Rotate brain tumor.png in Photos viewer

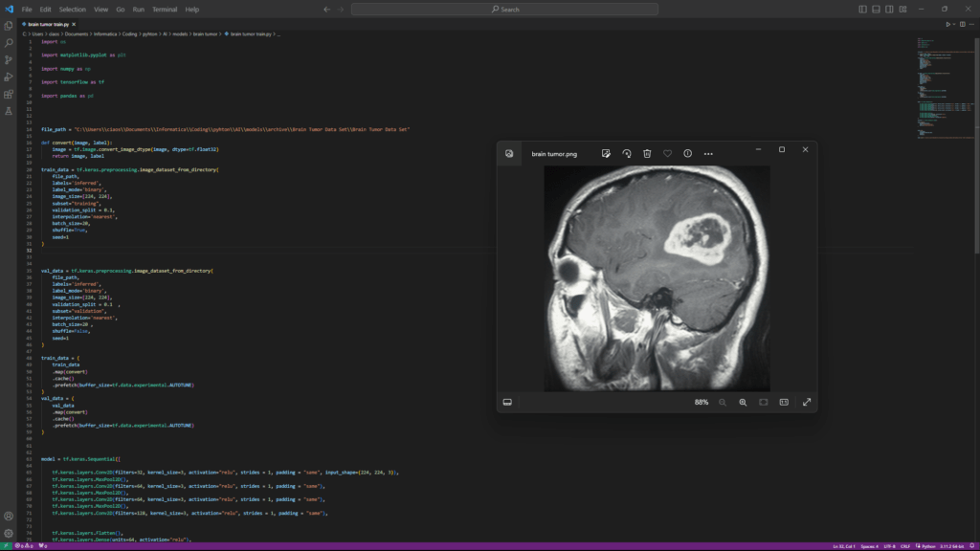(626, 154)
